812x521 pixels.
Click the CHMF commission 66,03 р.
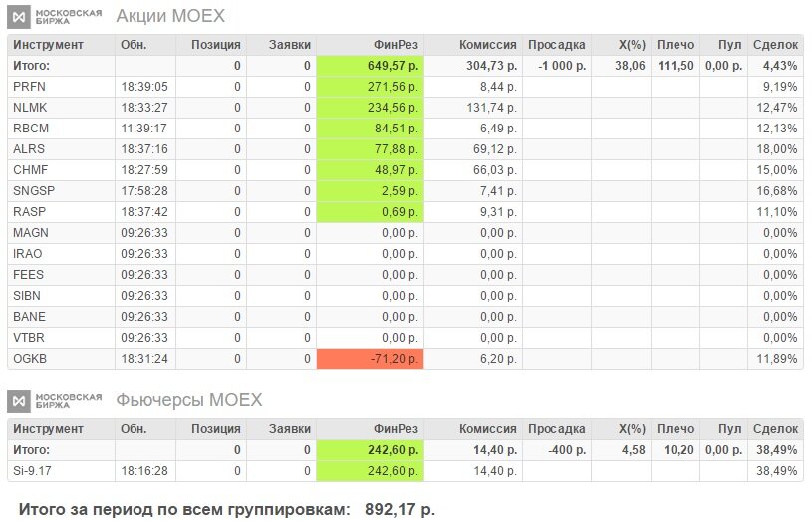tap(495, 170)
